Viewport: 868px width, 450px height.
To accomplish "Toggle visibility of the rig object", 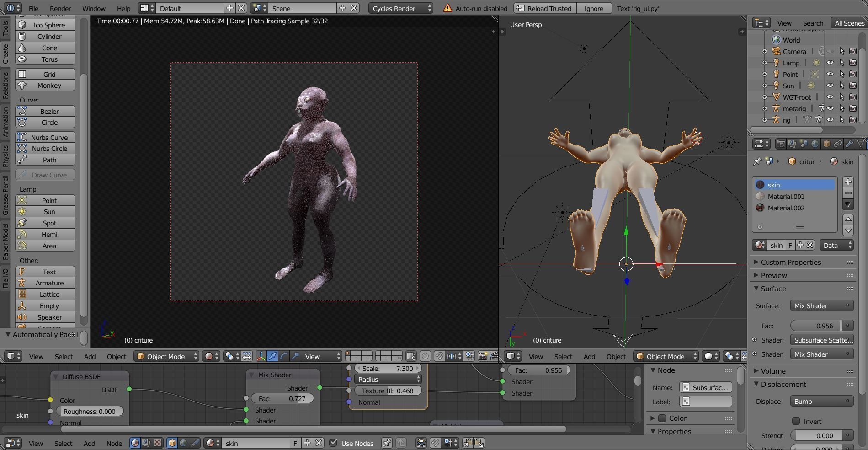I will (x=831, y=120).
